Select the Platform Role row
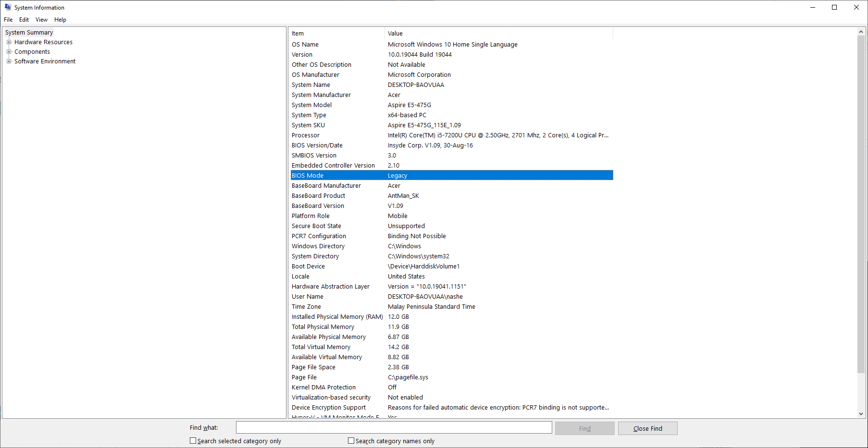 pos(452,216)
